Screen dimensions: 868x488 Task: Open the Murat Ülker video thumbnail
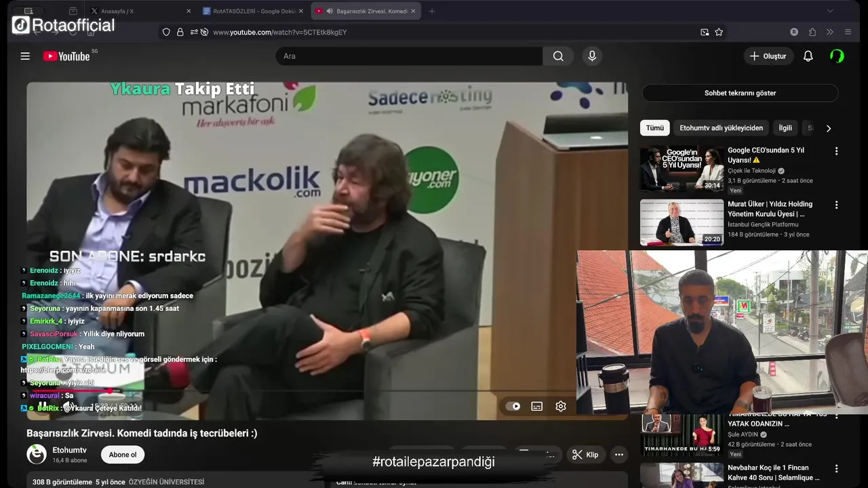pos(682,222)
